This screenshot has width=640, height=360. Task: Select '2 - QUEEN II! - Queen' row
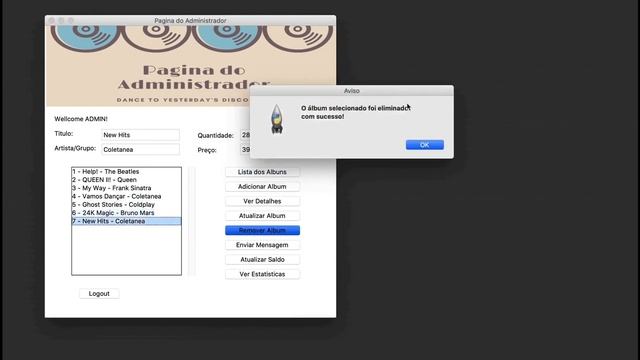(x=127, y=180)
